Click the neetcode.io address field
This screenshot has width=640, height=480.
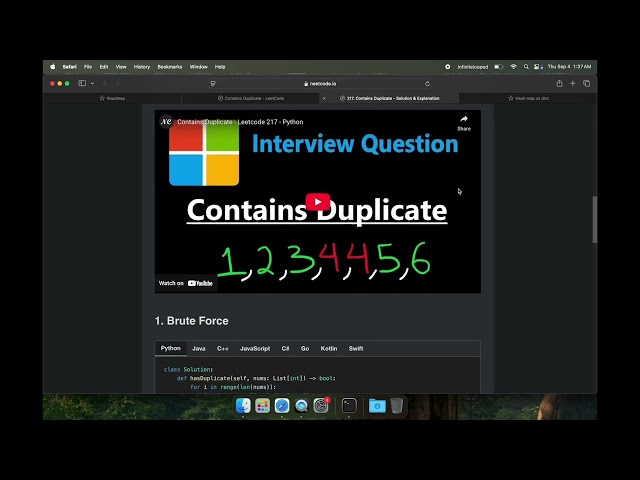(x=320, y=84)
